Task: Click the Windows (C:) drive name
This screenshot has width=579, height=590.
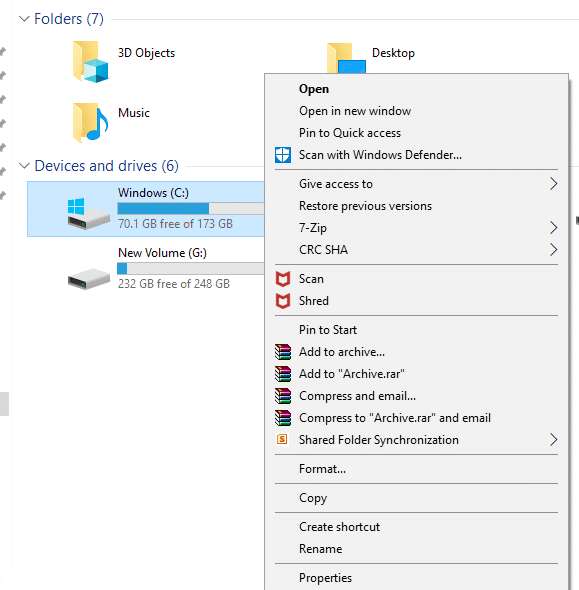Action: pos(153,193)
